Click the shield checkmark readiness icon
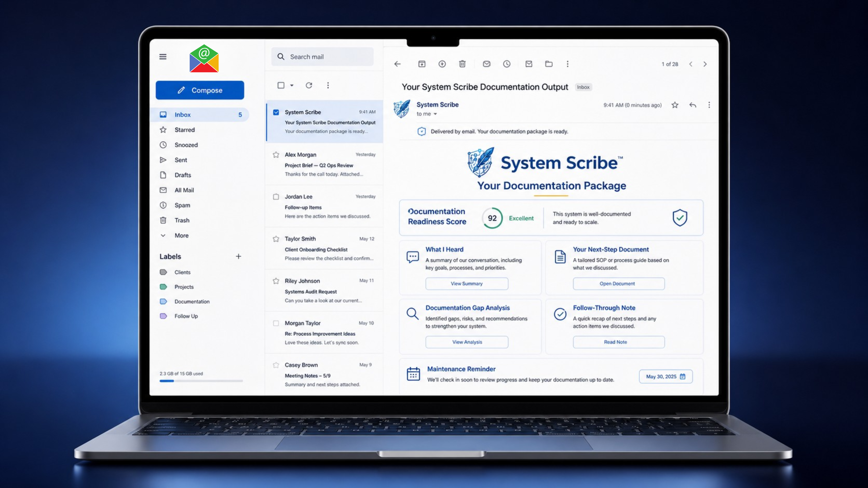Image resolution: width=868 pixels, height=488 pixels. 680,217
